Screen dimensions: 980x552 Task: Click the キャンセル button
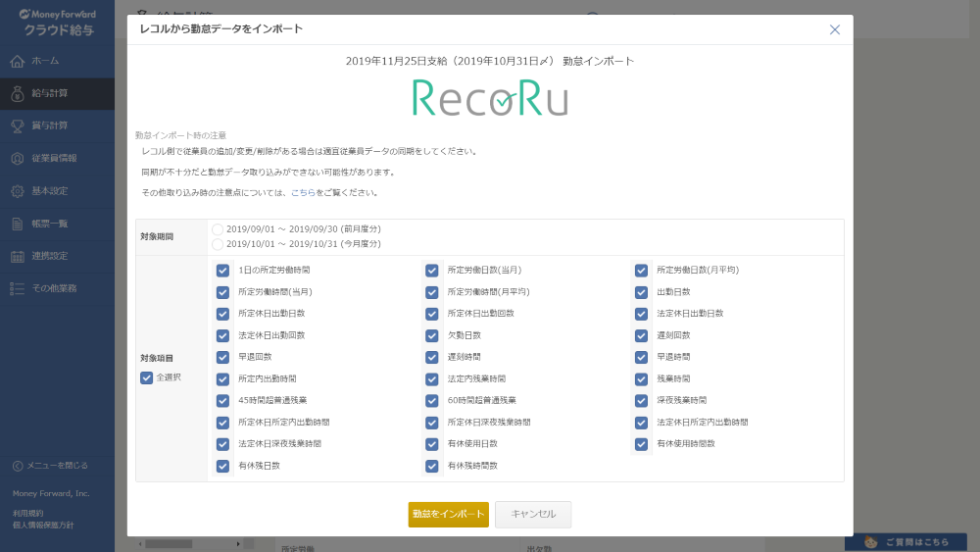click(x=533, y=514)
